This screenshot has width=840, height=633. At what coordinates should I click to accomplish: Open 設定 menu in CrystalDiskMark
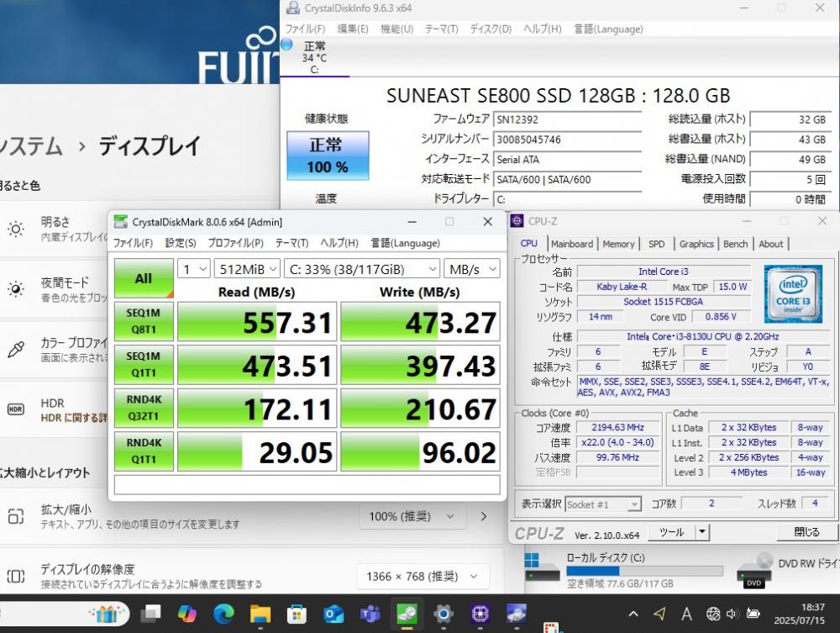pyautogui.click(x=180, y=243)
